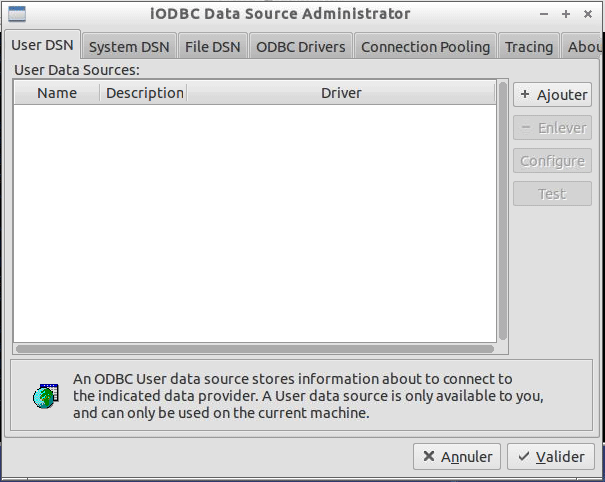This screenshot has width=605, height=482.
Task: Click the horizontal scrollbar of the data sources list
Action: point(255,349)
